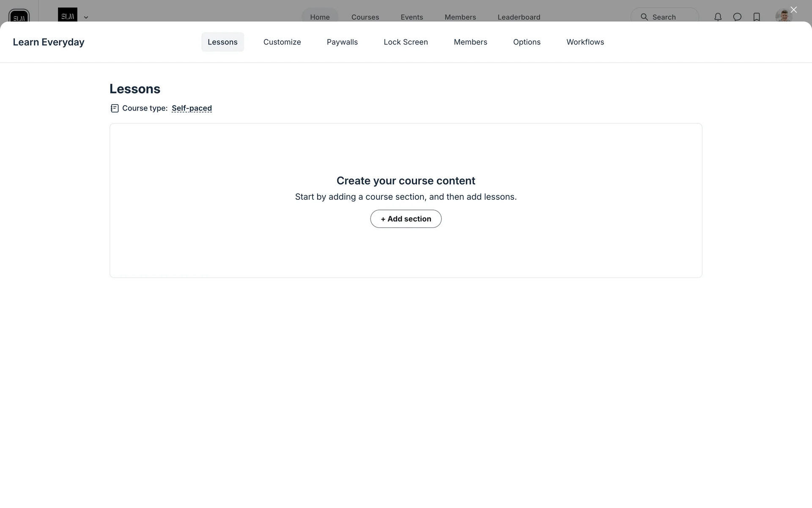Change the Self-paced course type
The image size is (812, 508).
tap(192, 108)
